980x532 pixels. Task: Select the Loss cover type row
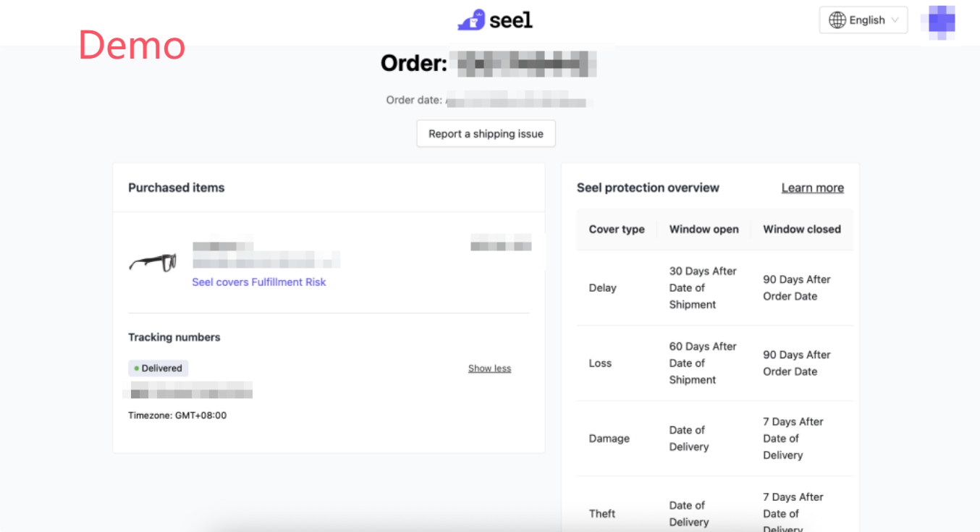[600, 363]
